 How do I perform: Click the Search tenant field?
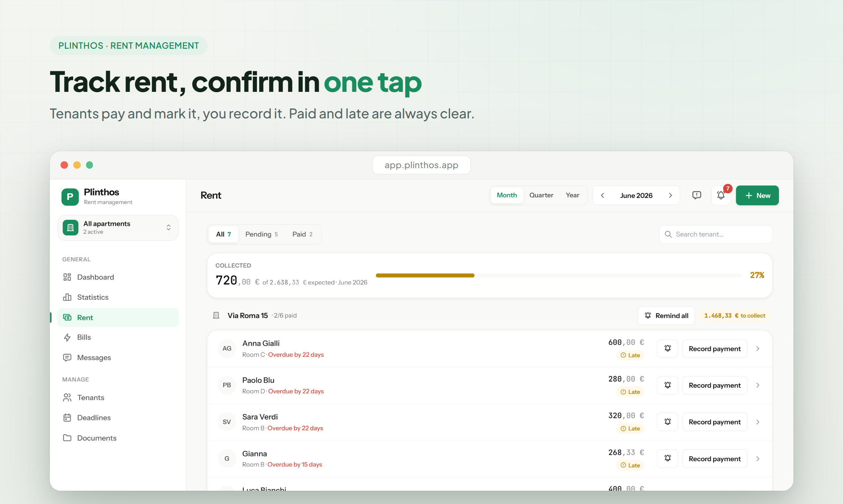tap(716, 234)
